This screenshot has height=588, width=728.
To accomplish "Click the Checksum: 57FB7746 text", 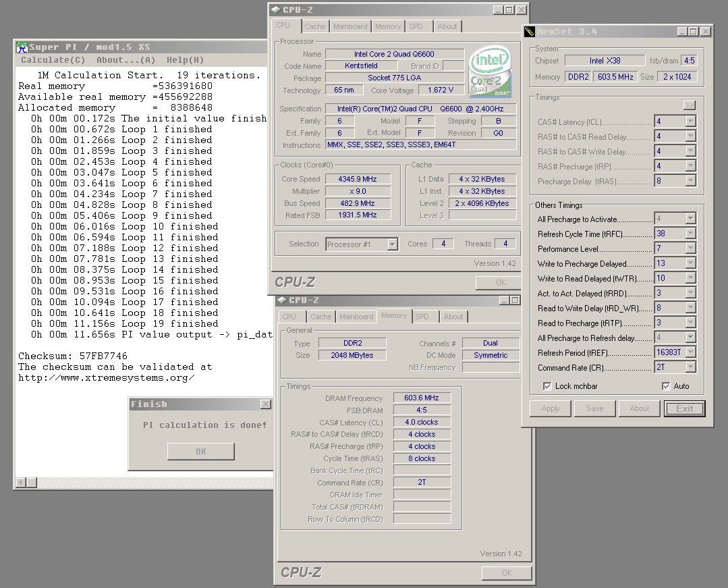I will [x=73, y=356].
